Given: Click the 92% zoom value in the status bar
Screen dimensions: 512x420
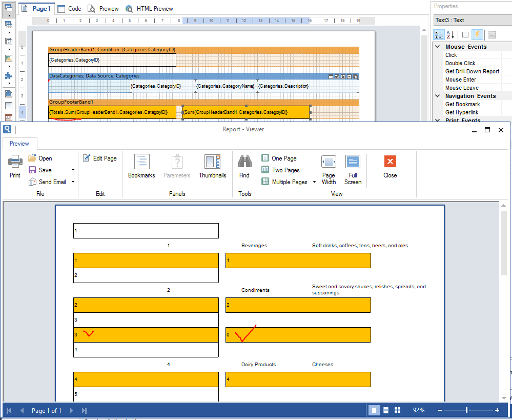Looking at the screenshot, I should (419, 410).
